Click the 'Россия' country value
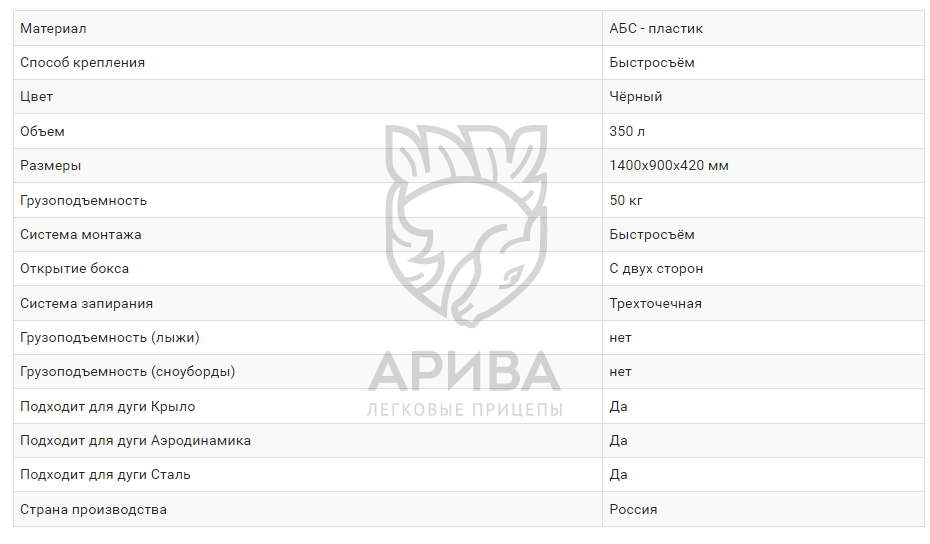This screenshot has height=544, width=930. pyautogui.click(x=633, y=509)
